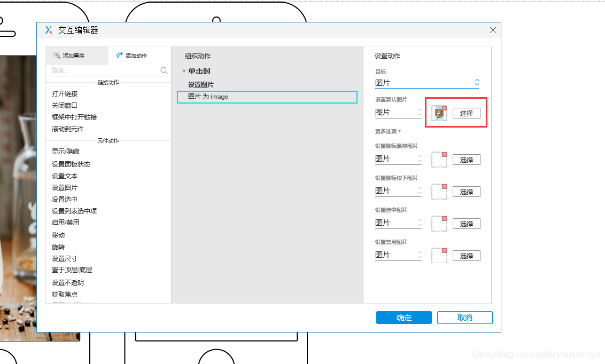Viewport: 605px width, 364px height.
Task: Open the 目标 target dropdown
Action: [x=426, y=83]
